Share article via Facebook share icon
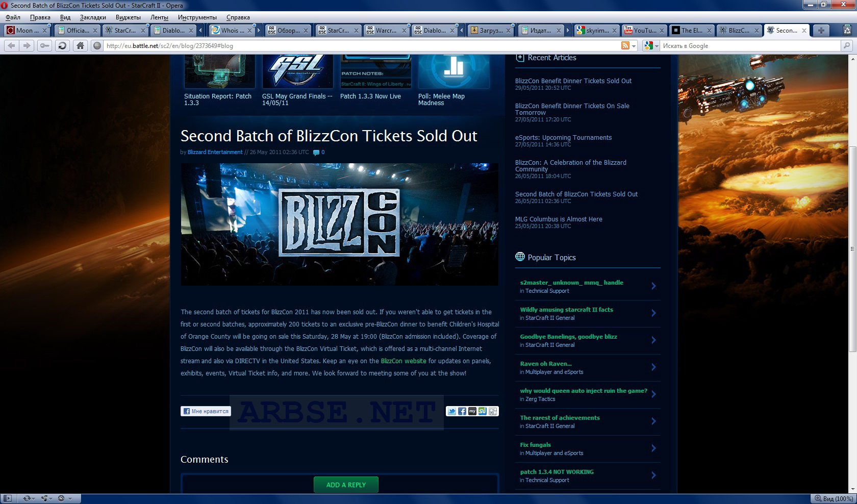The image size is (857, 504). point(462,411)
